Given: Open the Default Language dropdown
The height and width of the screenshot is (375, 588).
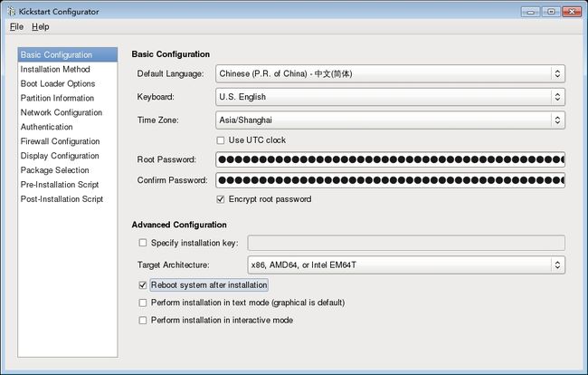Looking at the screenshot, I should point(390,73).
